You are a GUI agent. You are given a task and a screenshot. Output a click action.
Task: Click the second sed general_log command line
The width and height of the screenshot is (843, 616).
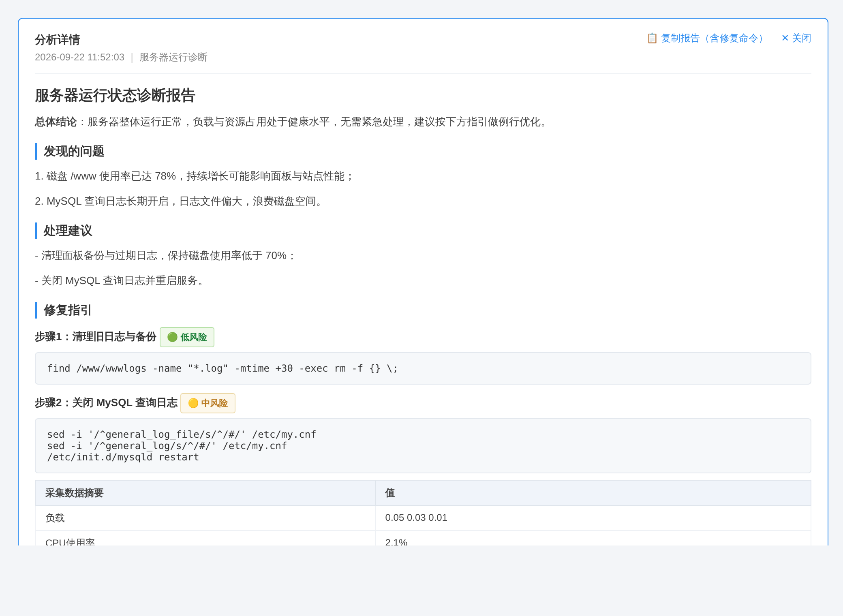coord(167,446)
